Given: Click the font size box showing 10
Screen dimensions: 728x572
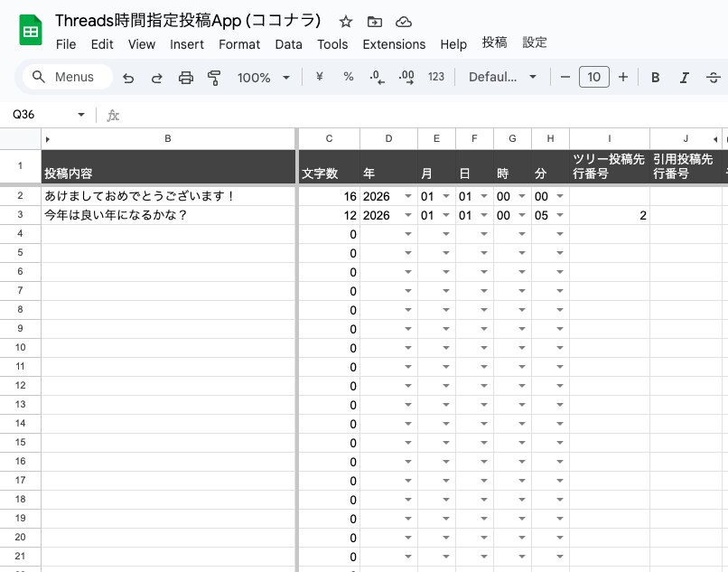Looking at the screenshot, I should click(x=593, y=77).
